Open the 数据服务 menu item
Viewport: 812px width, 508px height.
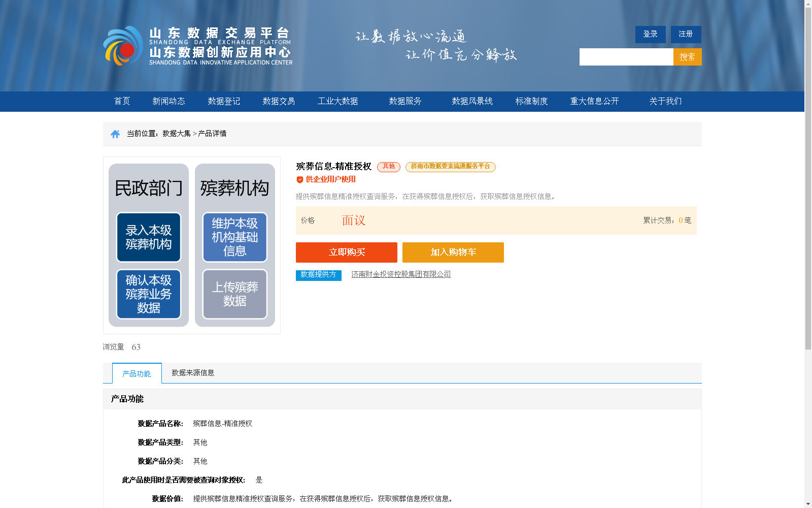[405, 101]
